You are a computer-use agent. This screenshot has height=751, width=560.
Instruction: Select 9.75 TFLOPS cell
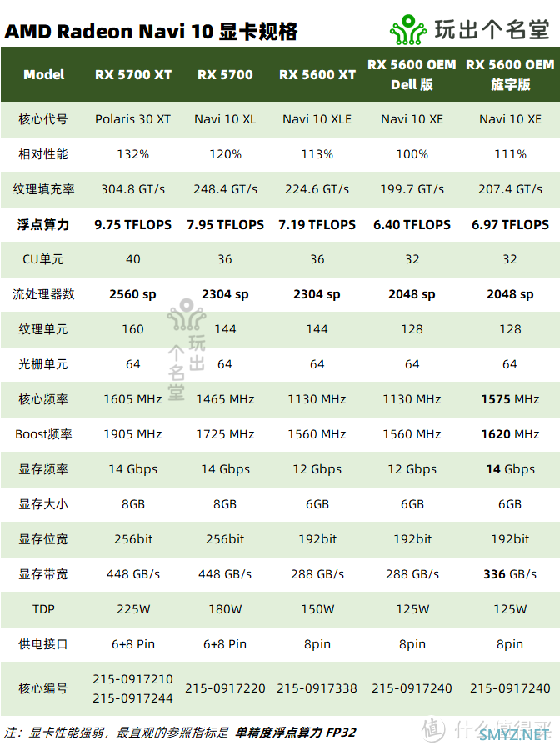click(132, 224)
